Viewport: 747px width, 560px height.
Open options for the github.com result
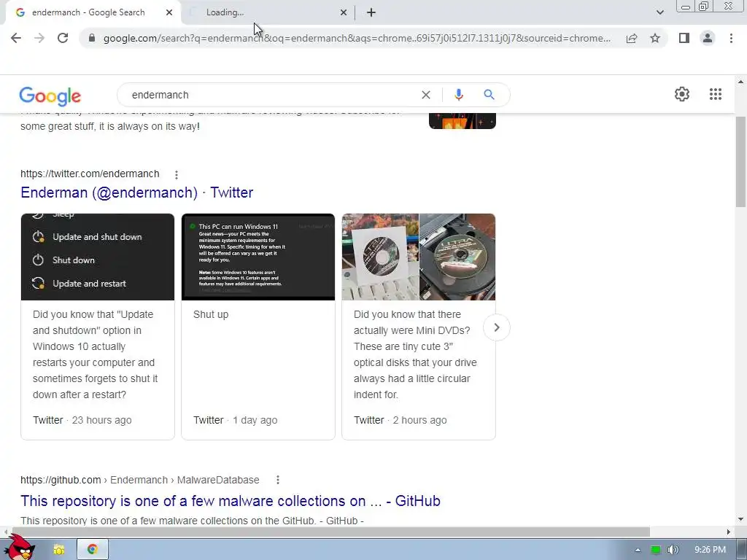(278, 480)
